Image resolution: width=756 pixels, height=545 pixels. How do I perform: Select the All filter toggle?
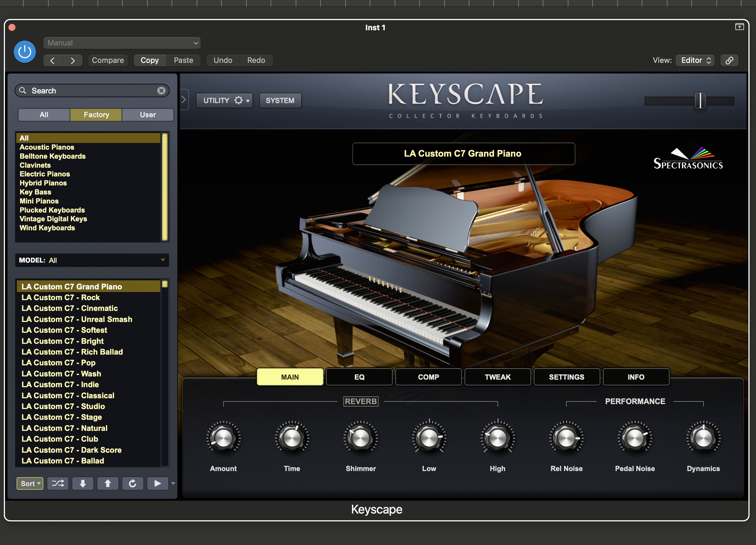[44, 115]
